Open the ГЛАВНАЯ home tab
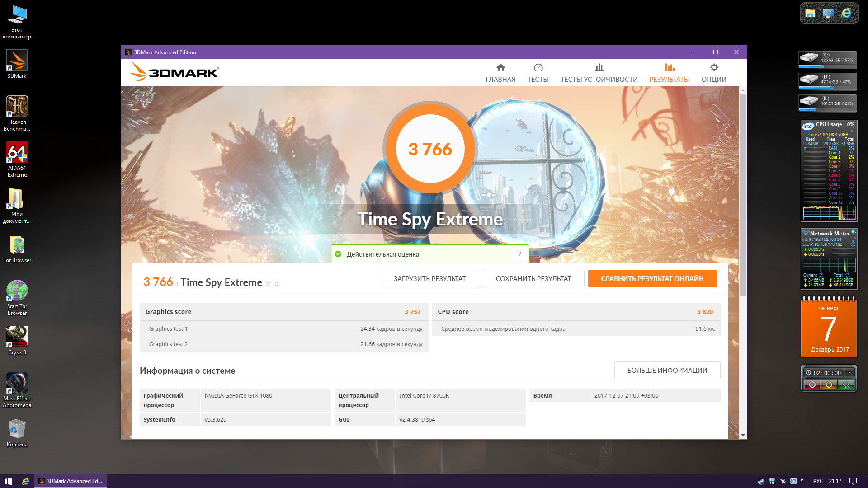Viewport: 868px width, 488px height. click(x=500, y=73)
